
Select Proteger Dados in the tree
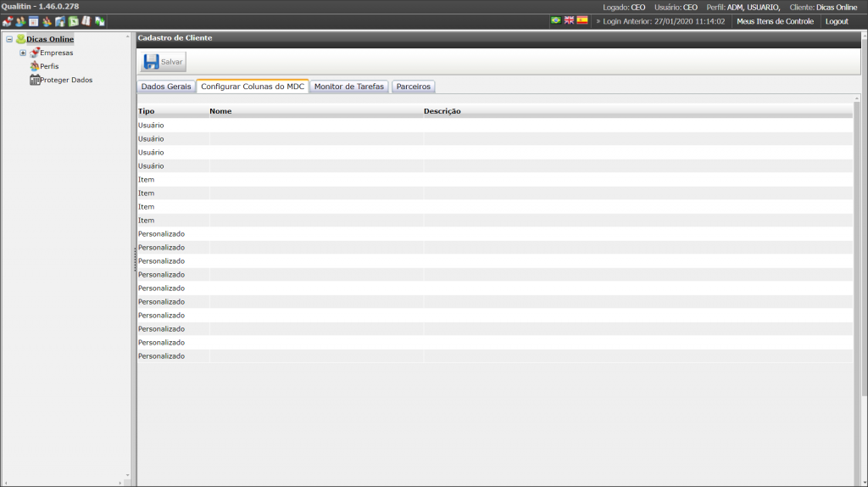pos(66,80)
